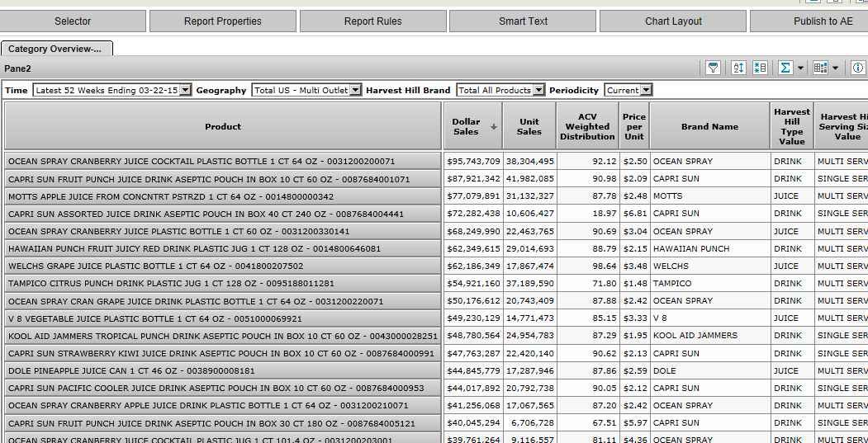Open Report Properties
868x443 pixels.
point(222,21)
